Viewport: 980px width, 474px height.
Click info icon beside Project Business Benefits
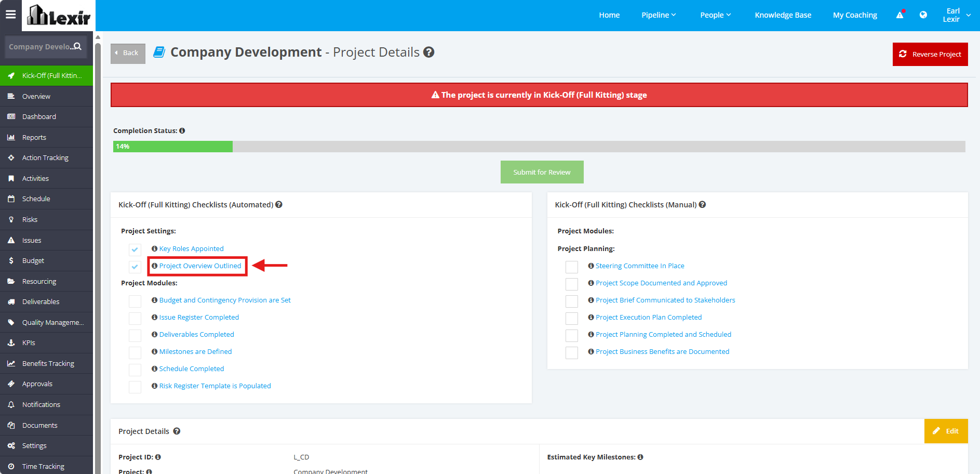591,351
